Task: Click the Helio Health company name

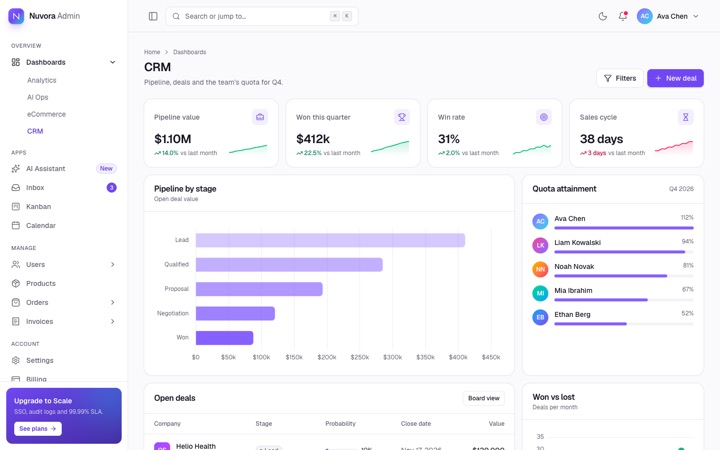Action: [x=196, y=446]
